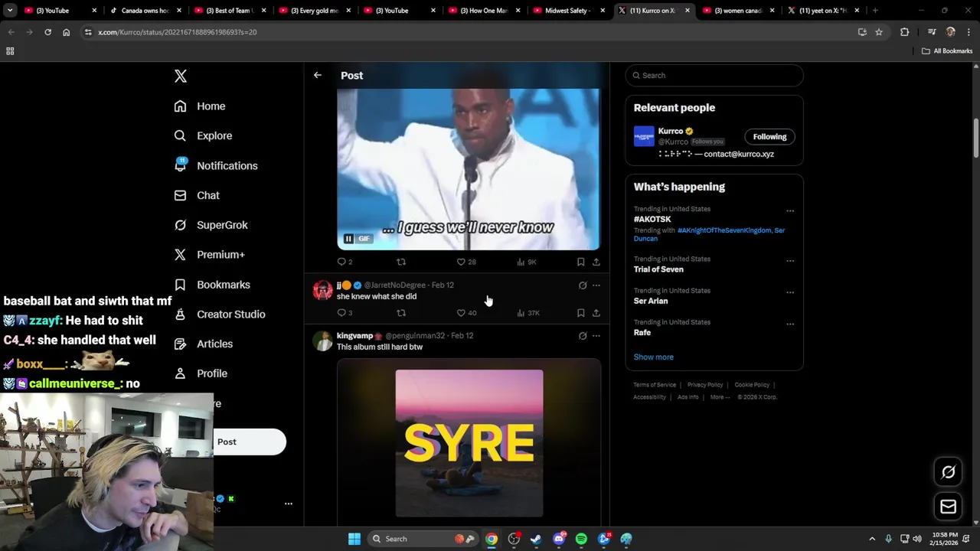Image resolution: width=980 pixels, height=551 pixels.
Task: Open a new Chrome tab
Action: point(875,11)
